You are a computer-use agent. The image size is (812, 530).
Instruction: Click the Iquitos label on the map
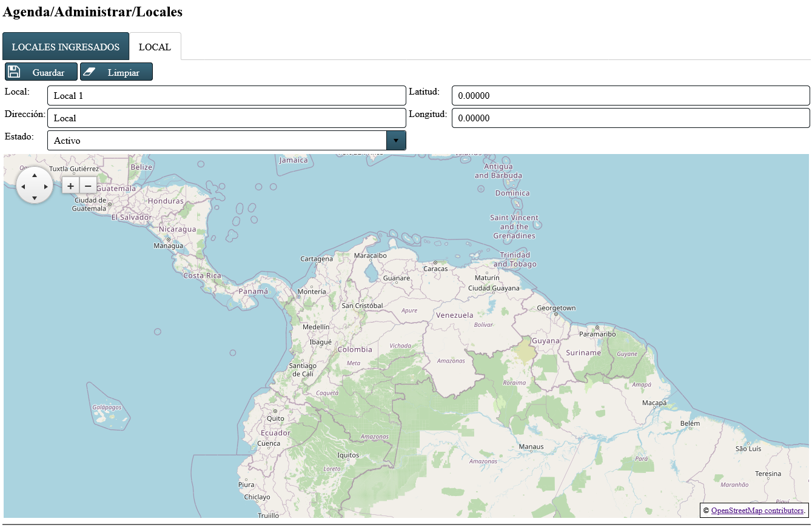click(348, 455)
